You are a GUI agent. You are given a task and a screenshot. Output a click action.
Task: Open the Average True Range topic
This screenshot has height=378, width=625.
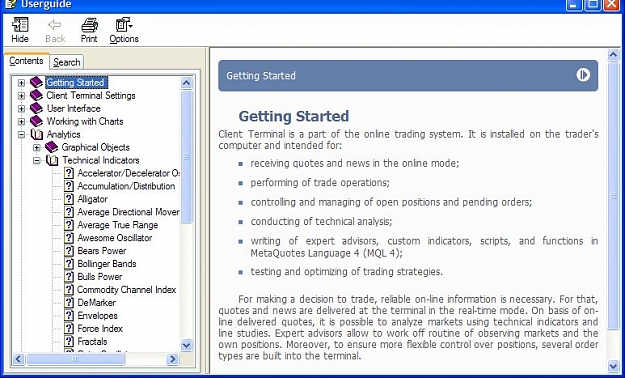coord(118,225)
